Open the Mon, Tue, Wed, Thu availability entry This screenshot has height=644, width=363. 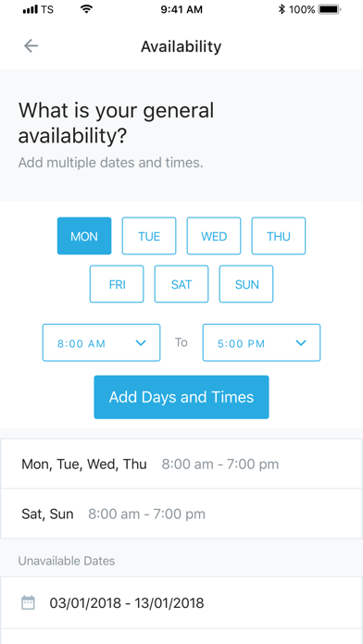click(x=181, y=464)
